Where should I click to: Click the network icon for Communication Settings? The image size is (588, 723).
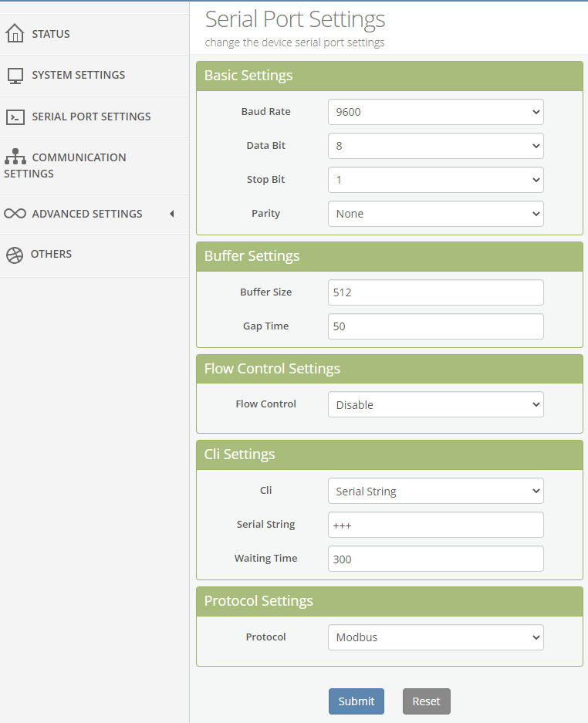coord(15,157)
